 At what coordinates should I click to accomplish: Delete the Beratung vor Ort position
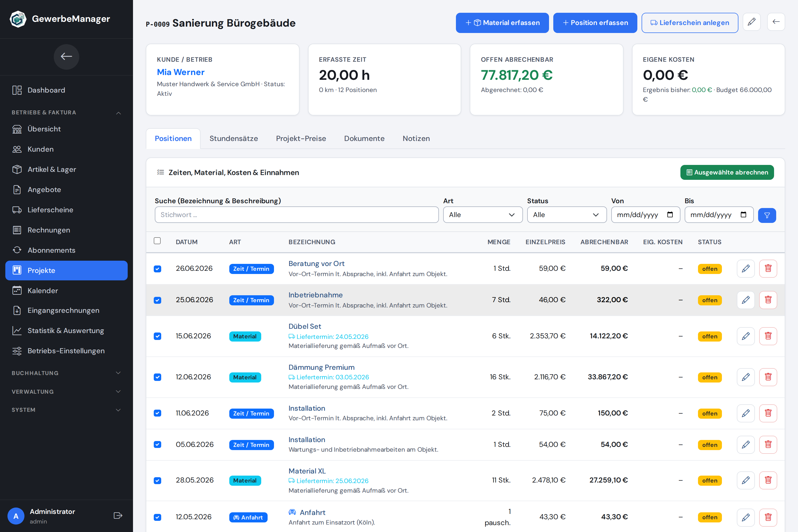point(768,269)
